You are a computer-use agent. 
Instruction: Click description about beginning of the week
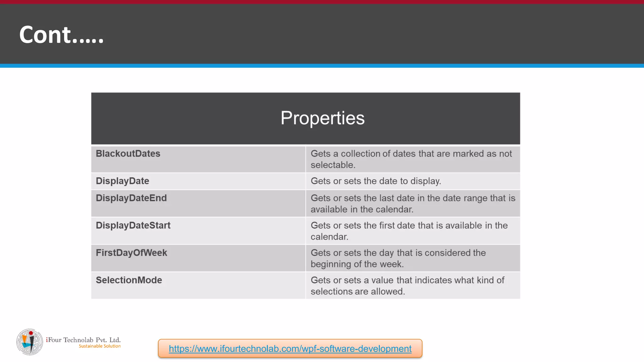coord(413,258)
